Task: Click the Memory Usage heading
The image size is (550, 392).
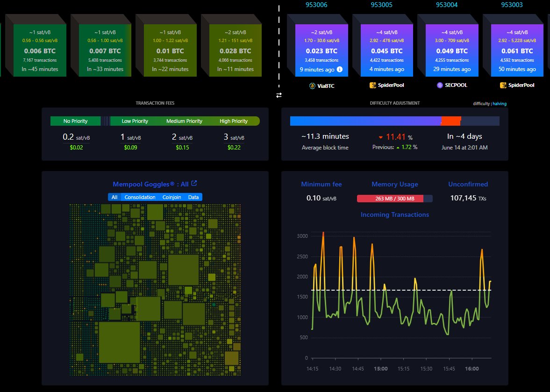Action: tap(394, 184)
